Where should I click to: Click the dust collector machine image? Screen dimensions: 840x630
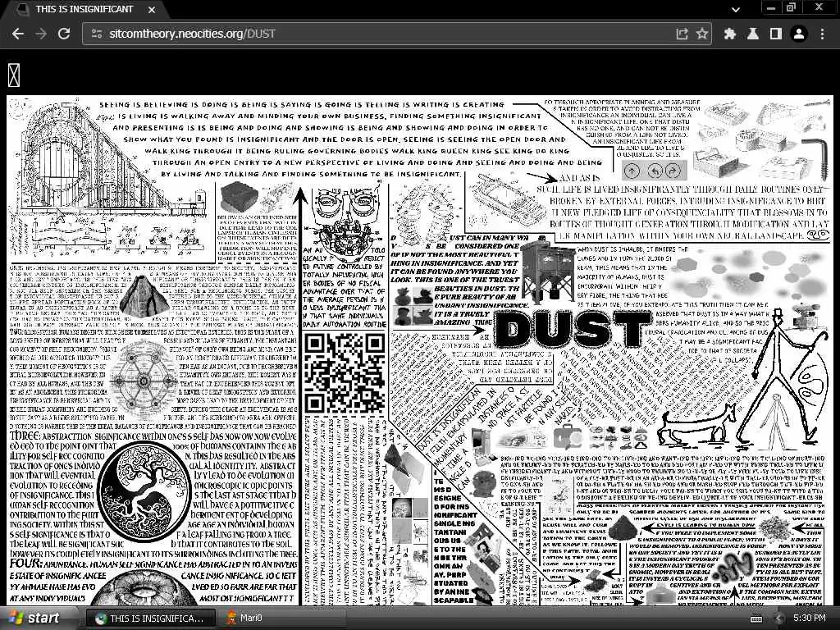tap(548, 271)
